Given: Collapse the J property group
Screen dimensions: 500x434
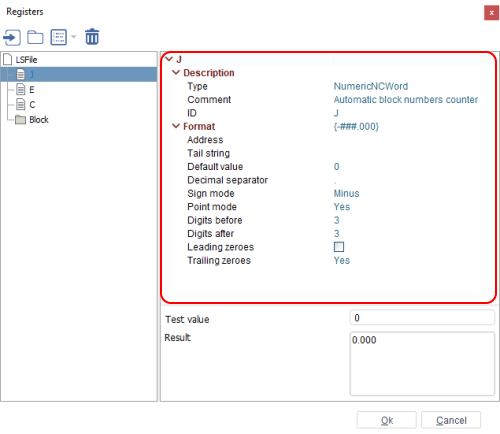Looking at the screenshot, I should (169, 59).
